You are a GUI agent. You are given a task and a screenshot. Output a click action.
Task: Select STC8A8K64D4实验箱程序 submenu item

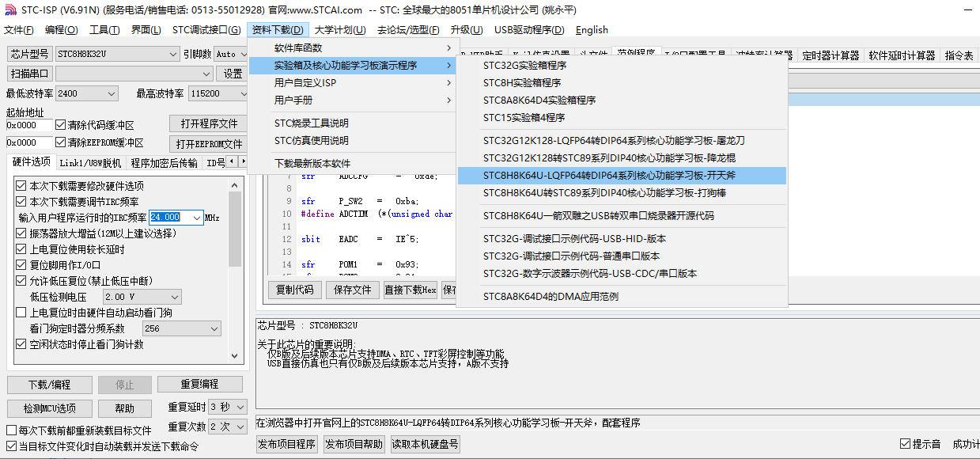(x=622, y=100)
